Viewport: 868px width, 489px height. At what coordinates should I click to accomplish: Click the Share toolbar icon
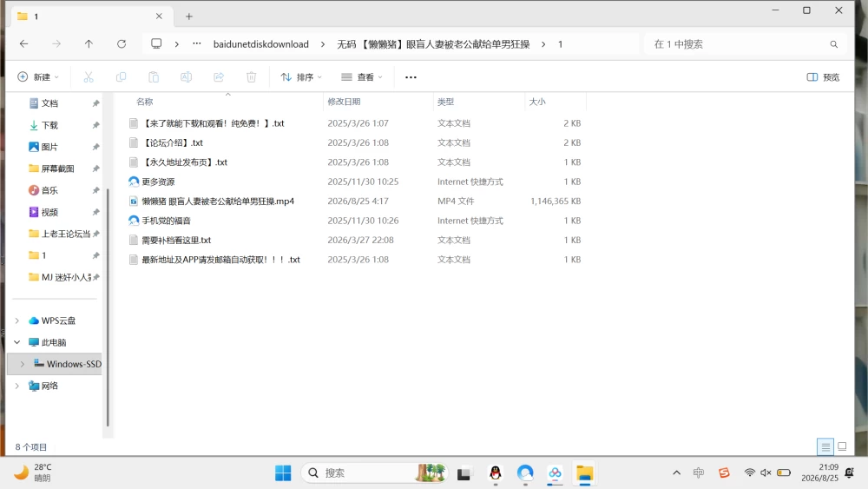[x=219, y=77]
